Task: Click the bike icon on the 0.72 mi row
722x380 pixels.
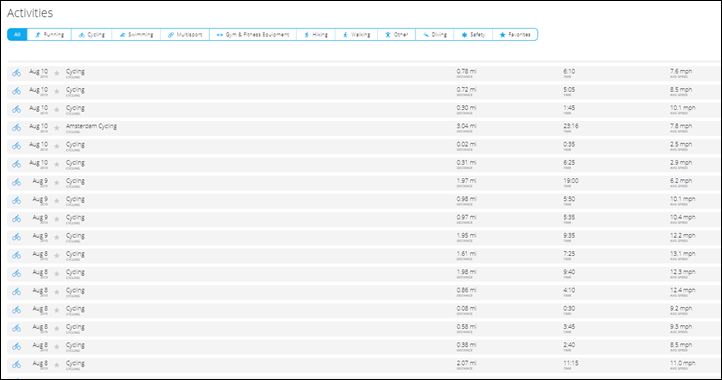Action: [x=17, y=91]
